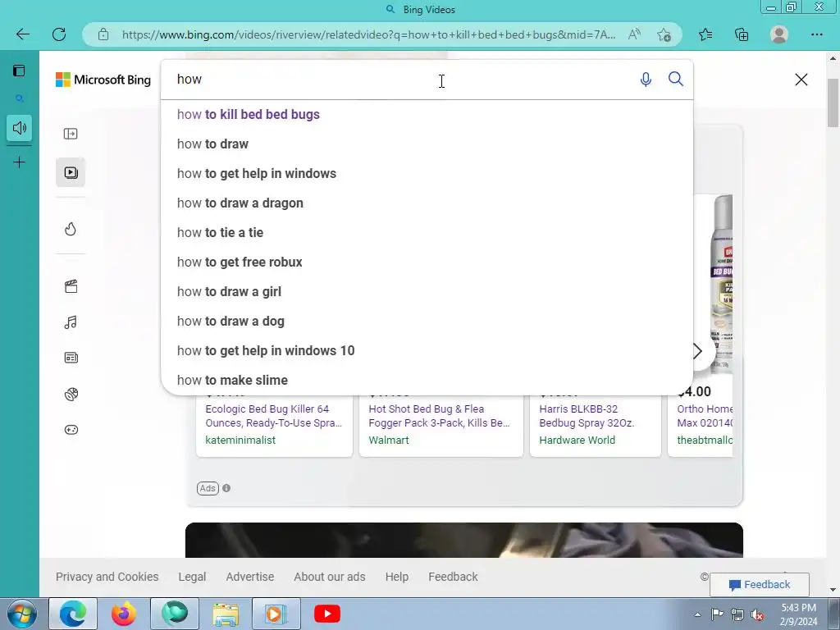Open Ortho Home Defense Max product link

pyautogui.click(x=705, y=416)
